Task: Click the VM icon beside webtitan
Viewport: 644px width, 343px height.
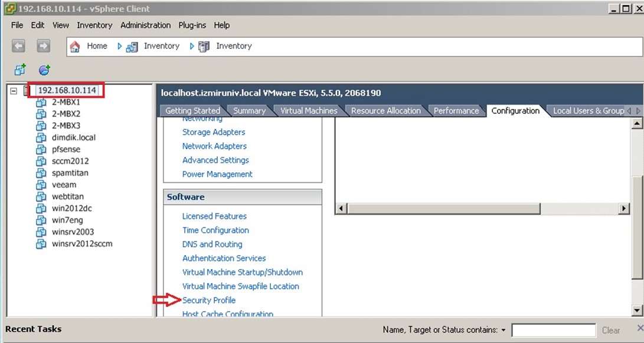Action: [41, 197]
